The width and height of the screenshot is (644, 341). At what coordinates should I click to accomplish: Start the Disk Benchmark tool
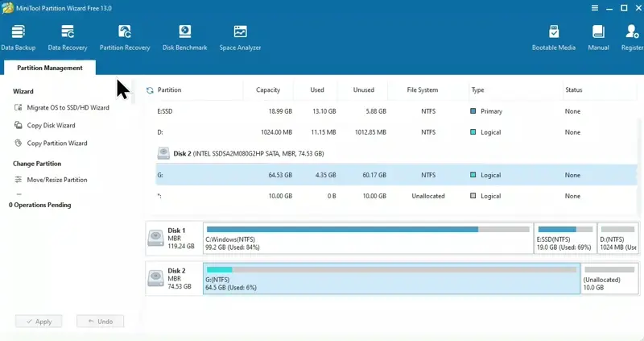(x=184, y=38)
